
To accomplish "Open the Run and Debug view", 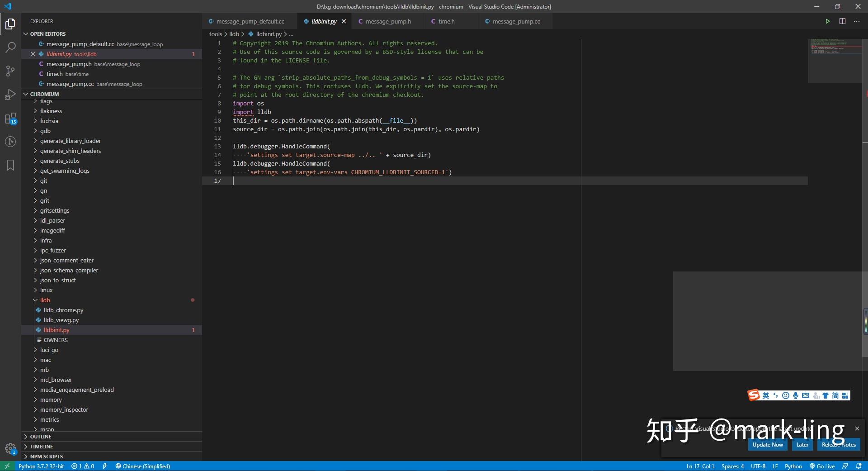I will coord(10,95).
